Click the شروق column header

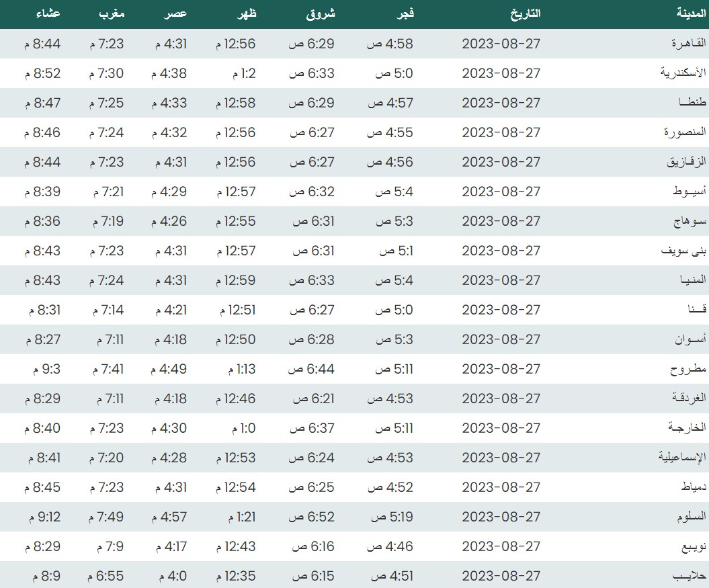coord(320,13)
